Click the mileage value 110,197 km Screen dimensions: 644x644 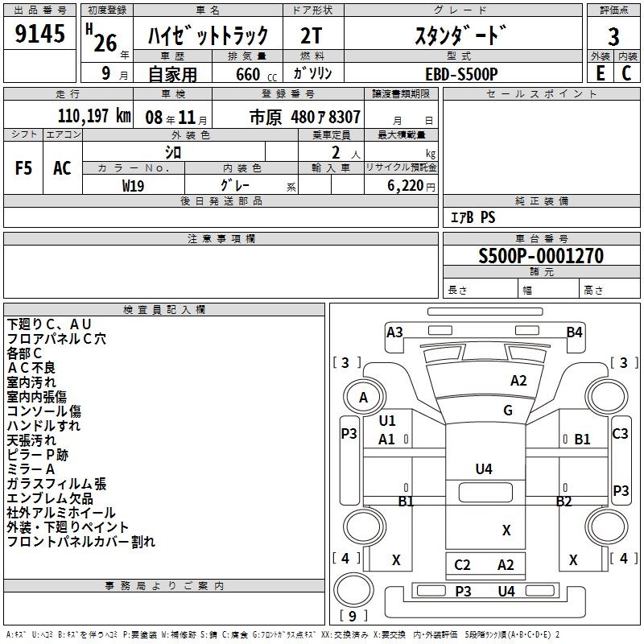click(x=94, y=116)
